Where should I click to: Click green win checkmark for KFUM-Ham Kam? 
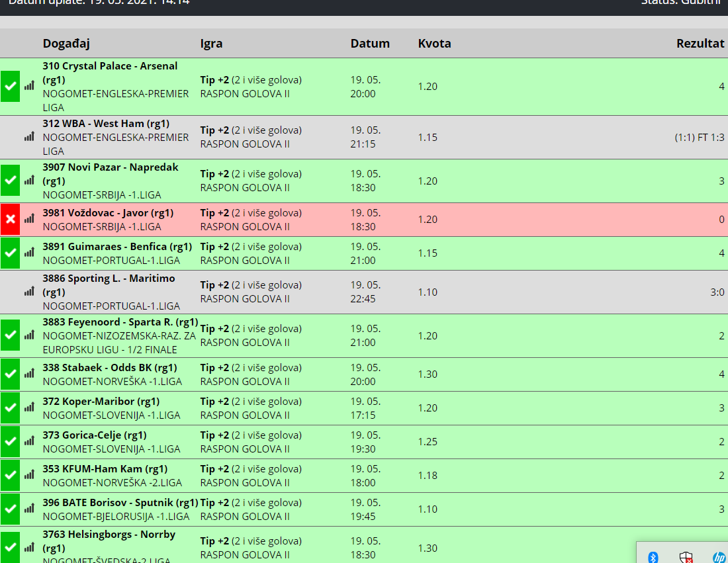(10, 475)
